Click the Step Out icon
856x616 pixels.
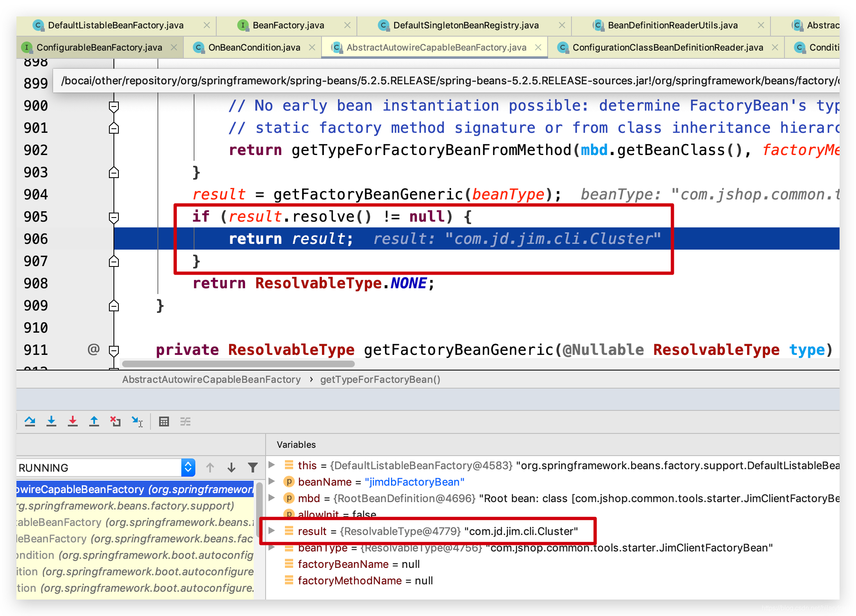click(x=94, y=421)
